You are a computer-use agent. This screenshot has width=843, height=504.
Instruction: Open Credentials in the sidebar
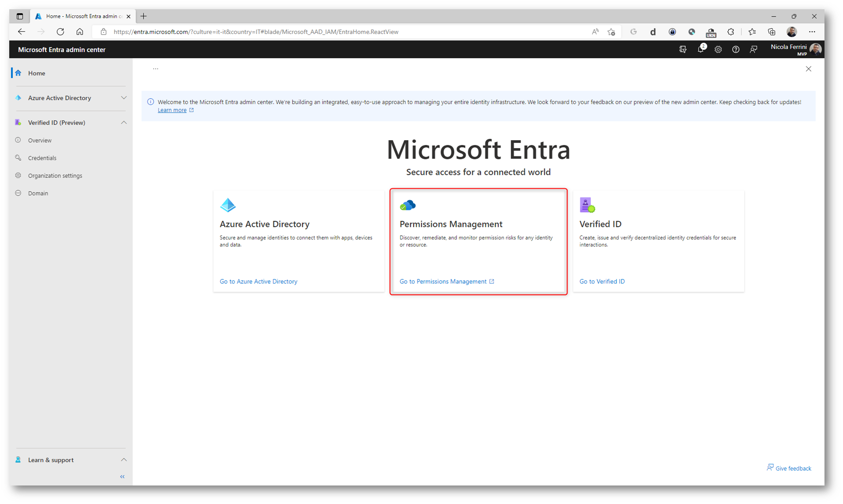click(x=42, y=158)
